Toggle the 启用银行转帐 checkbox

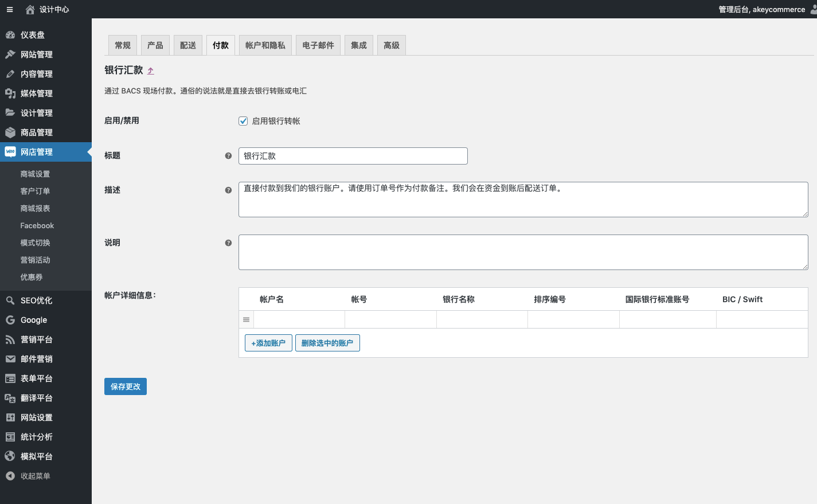243,121
